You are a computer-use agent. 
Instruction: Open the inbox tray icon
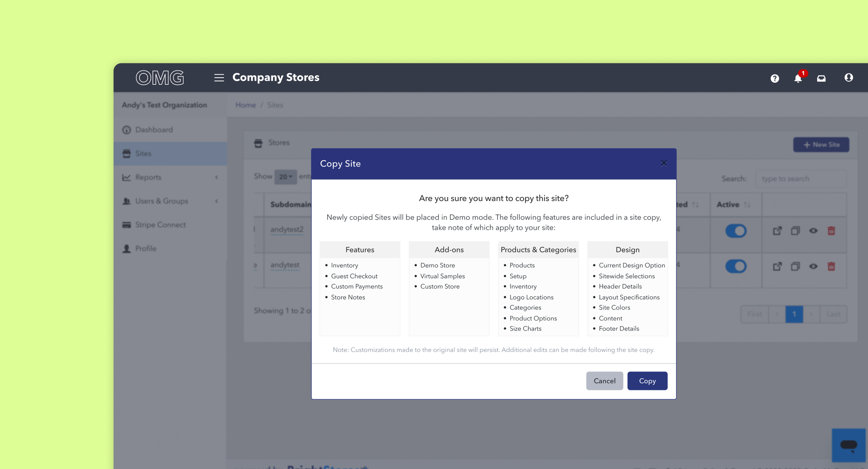pyautogui.click(x=821, y=78)
